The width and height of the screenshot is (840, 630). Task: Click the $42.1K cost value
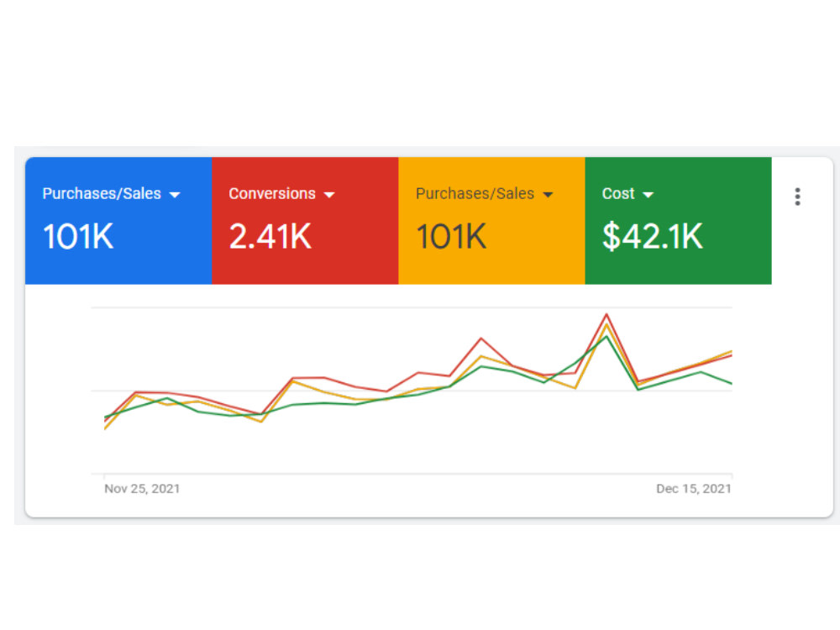653,236
